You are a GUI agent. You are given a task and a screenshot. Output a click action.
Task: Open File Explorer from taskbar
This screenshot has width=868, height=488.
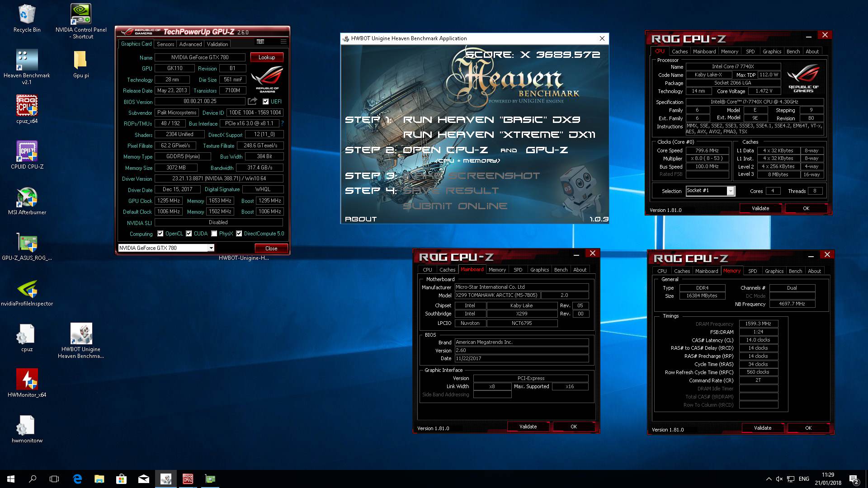[99, 479]
